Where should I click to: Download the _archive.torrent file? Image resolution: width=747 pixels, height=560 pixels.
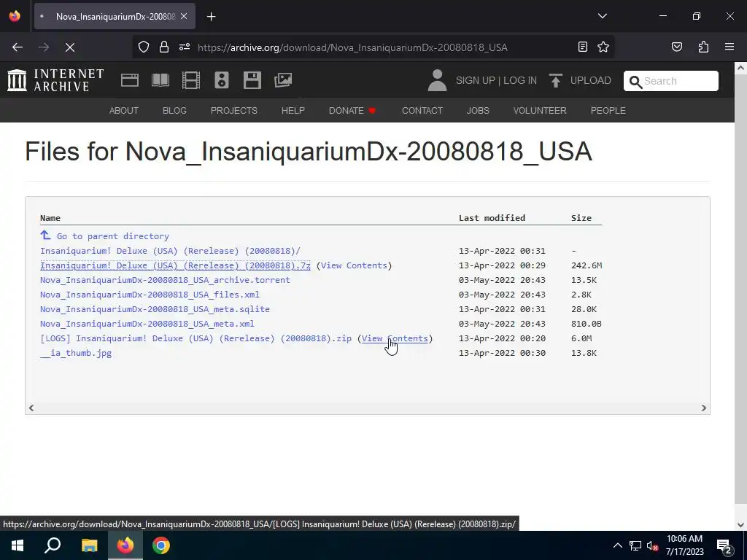[x=165, y=280]
